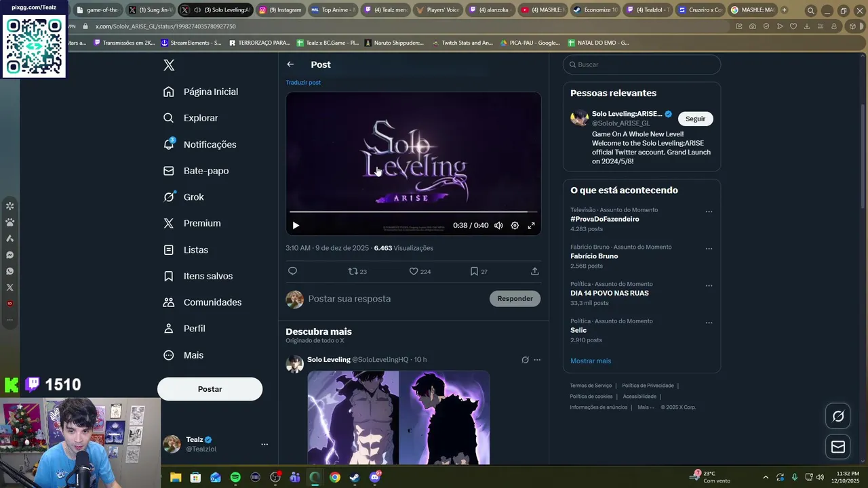Screen dimensions: 868x488
Task: Repost the post with 23 reposts
Action: pyautogui.click(x=357, y=271)
